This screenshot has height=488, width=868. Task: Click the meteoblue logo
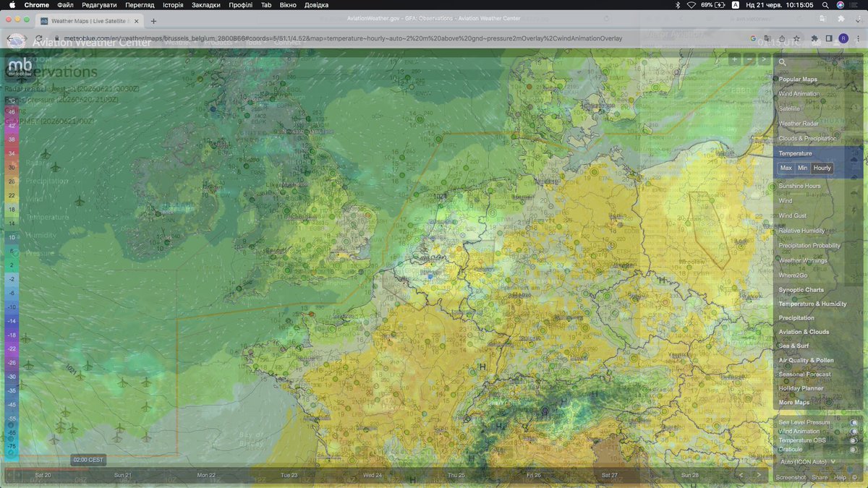point(20,67)
